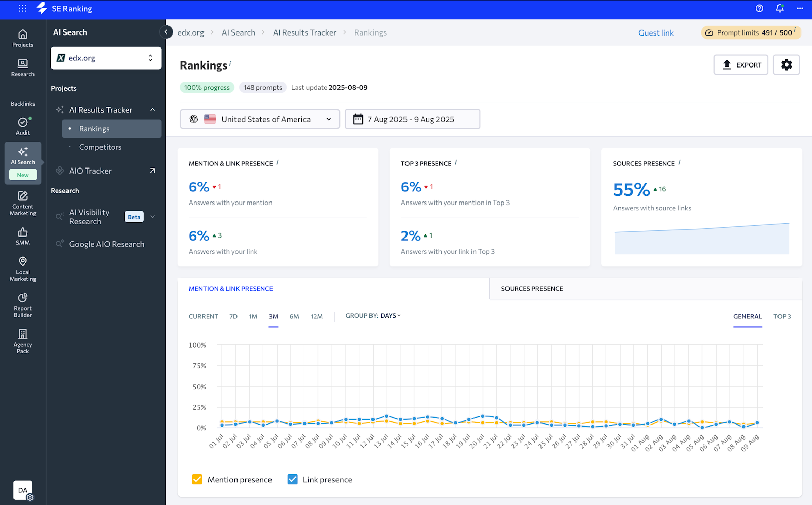
Task: Change GROUP BY from DAYS
Action: click(x=390, y=315)
